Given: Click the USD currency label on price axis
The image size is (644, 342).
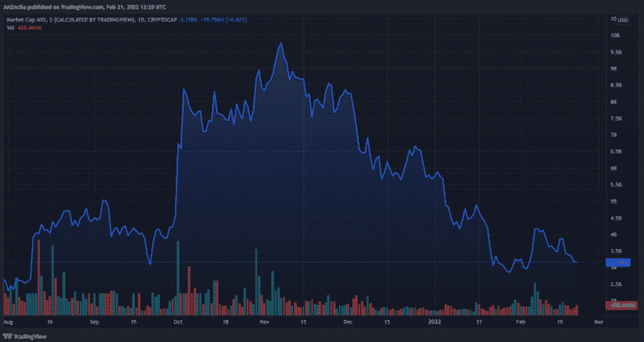Looking at the screenshot, I should click(624, 20).
